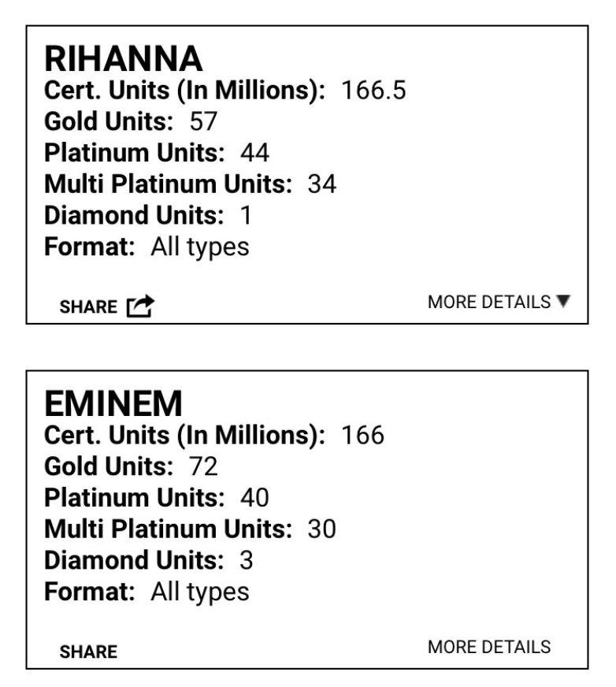Select Eminem's Diamond Units 3 line
Viewport: 616px width, 687px height.
(x=148, y=560)
